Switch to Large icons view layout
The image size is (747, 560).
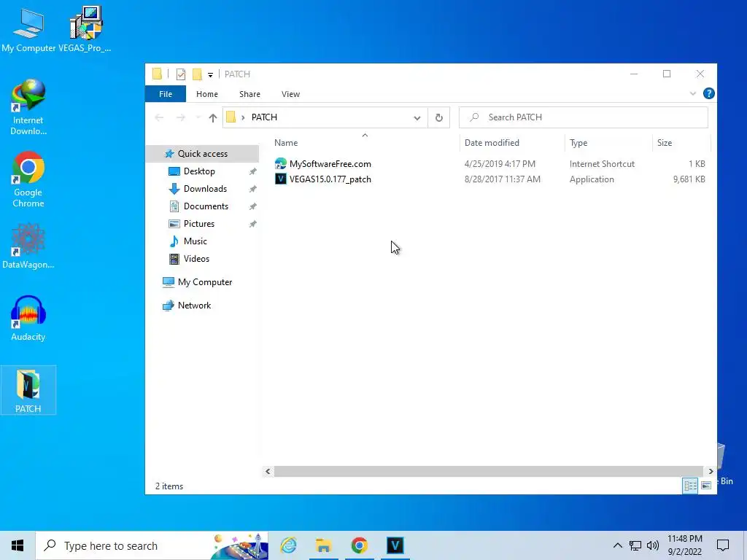(x=706, y=485)
